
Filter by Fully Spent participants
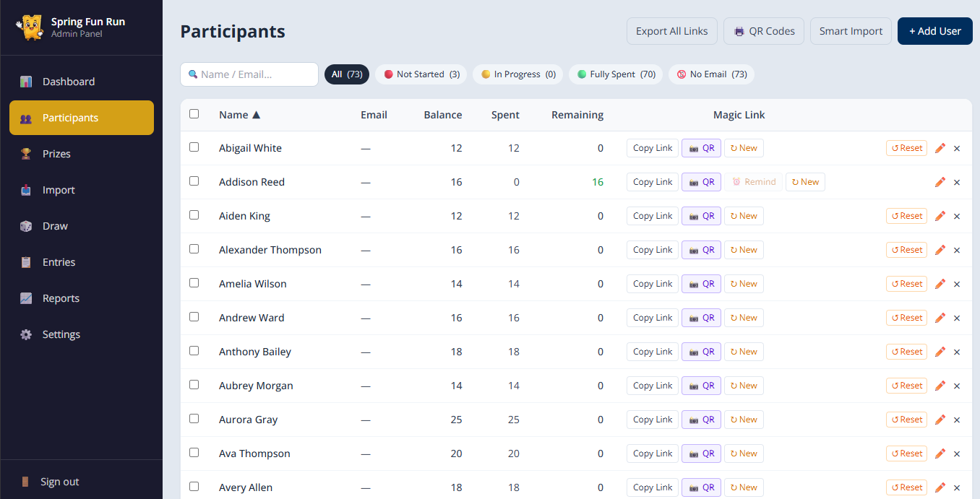pyautogui.click(x=616, y=74)
